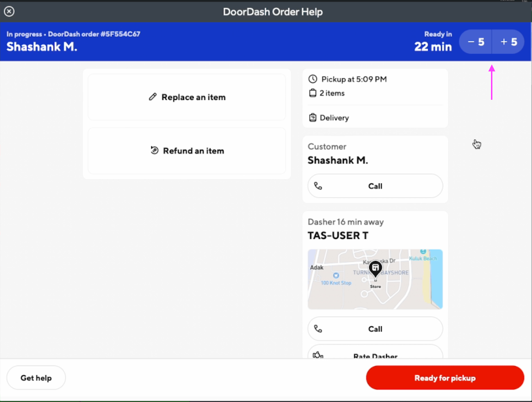This screenshot has width=532, height=402.
Task: Click the refund icon beside Refund an item
Action: [x=155, y=150]
